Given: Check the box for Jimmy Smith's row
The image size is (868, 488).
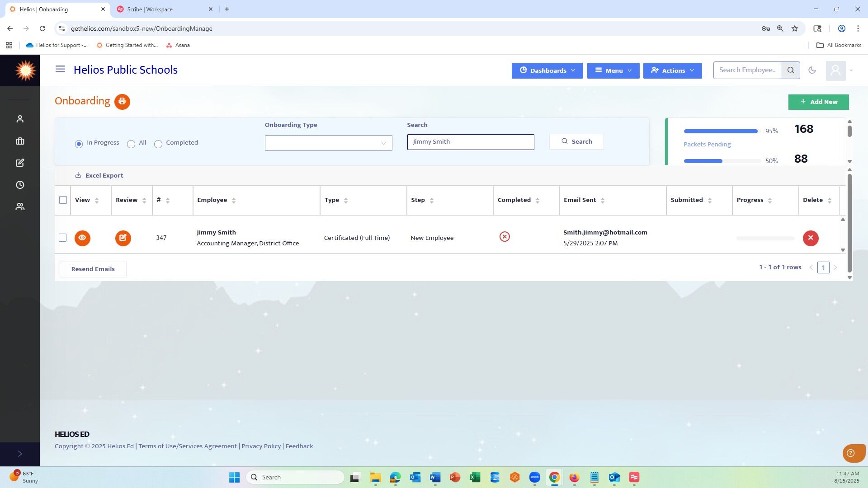Looking at the screenshot, I should pyautogui.click(x=63, y=238).
